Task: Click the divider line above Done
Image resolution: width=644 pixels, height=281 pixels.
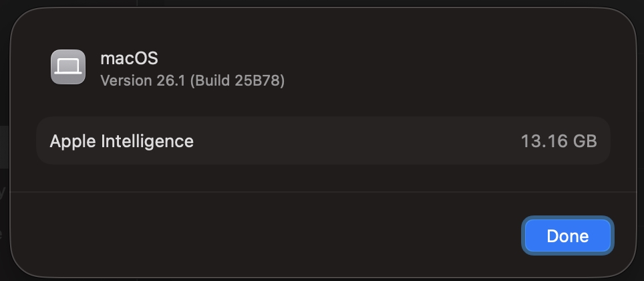Action: pos(321,192)
